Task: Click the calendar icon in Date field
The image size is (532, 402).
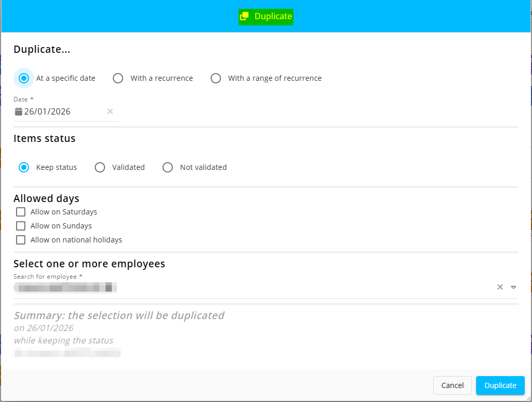Action: tap(19, 111)
